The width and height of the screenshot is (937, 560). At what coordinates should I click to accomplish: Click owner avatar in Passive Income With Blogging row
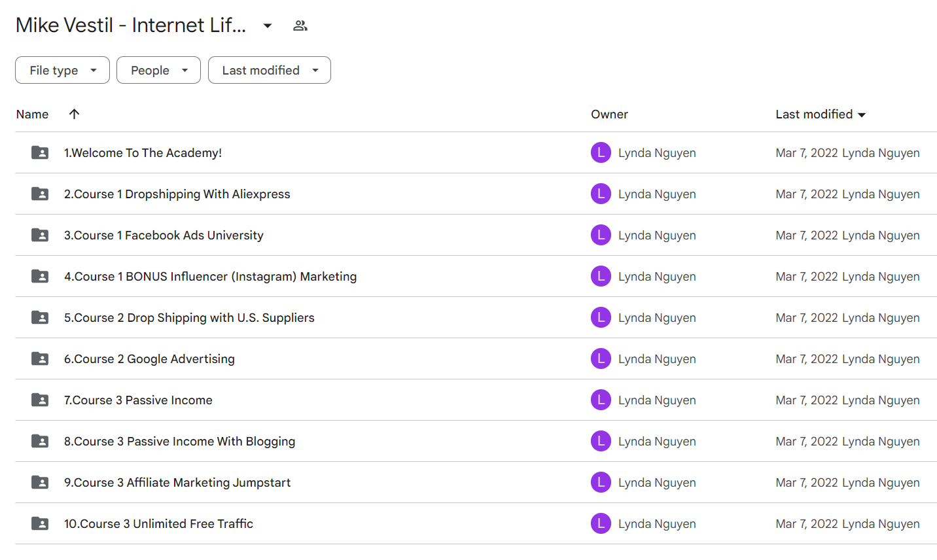pos(601,441)
